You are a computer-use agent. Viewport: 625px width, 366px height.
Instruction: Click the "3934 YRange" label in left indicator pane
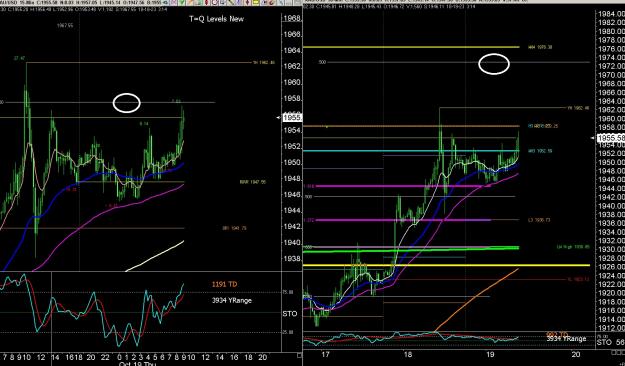232,300
